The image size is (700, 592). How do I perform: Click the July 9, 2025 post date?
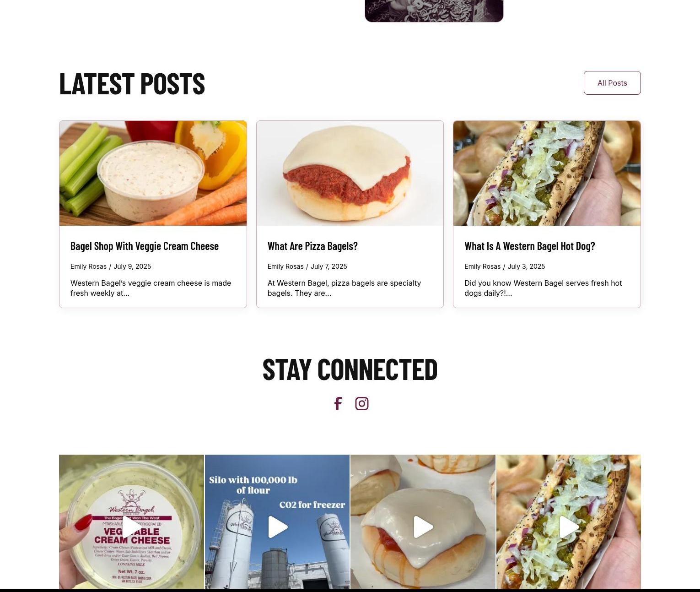pyautogui.click(x=132, y=266)
